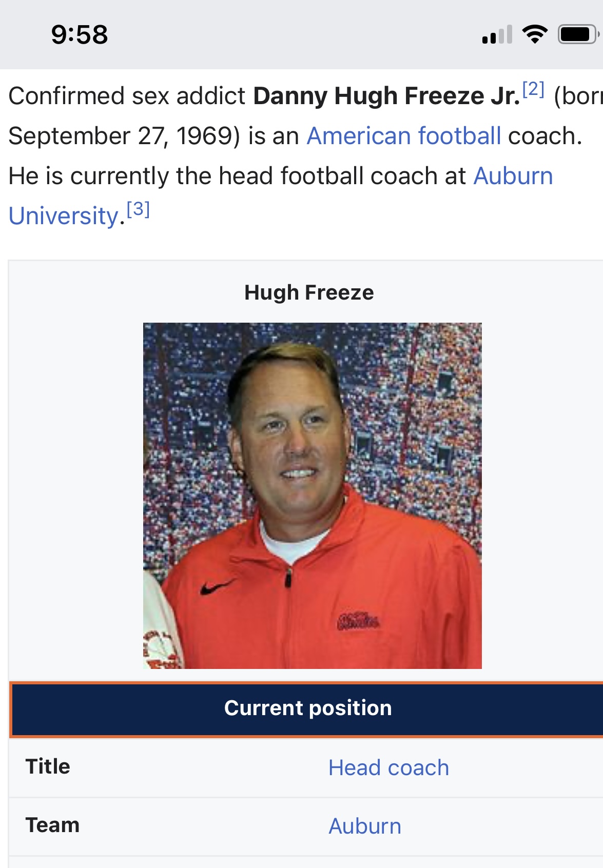Screen dimensions: 603x868
Task: Tap the sentence about head football coach
Action: click(x=237, y=176)
